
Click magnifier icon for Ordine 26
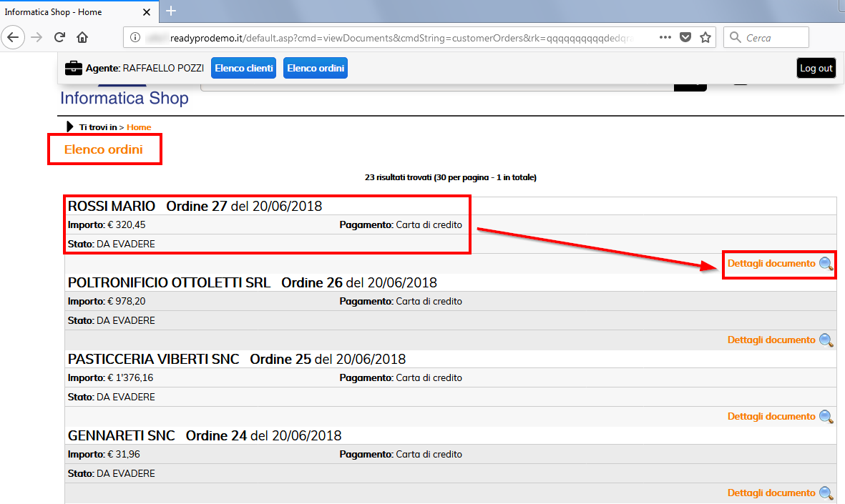[x=826, y=340]
